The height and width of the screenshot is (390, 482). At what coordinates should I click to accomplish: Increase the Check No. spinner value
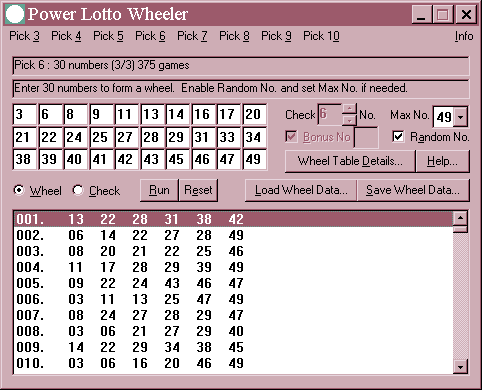[349, 109]
